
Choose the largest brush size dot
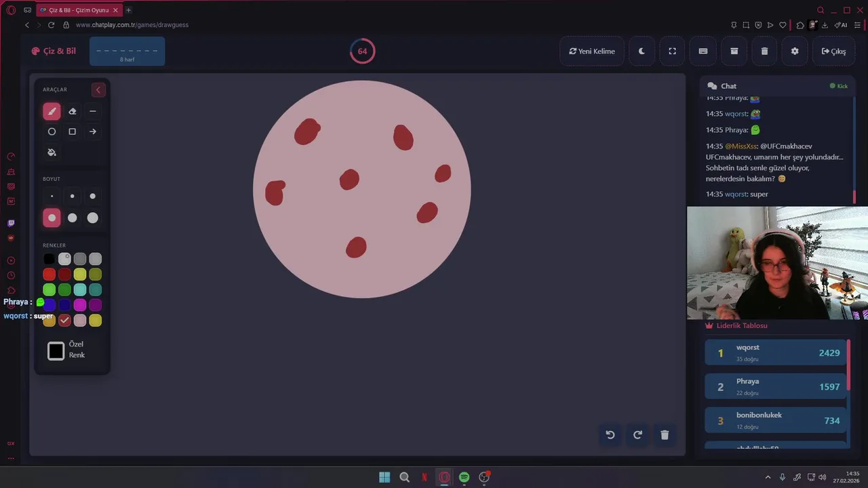(93, 218)
